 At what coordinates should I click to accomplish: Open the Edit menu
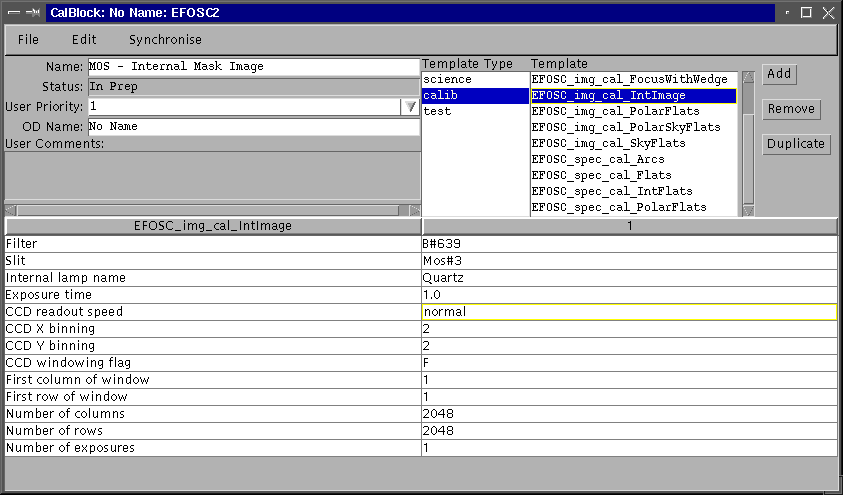coord(84,40)
